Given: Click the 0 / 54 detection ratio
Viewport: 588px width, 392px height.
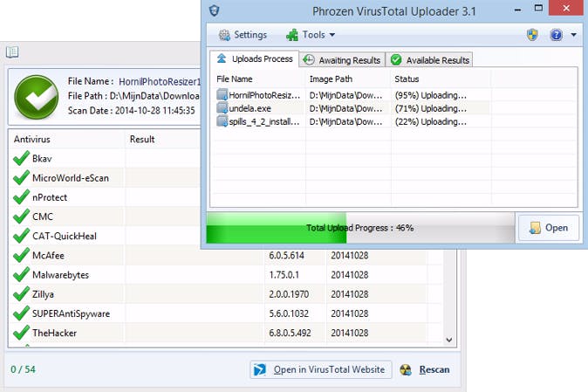Looking at the screenshot, I should coord(23,369).
